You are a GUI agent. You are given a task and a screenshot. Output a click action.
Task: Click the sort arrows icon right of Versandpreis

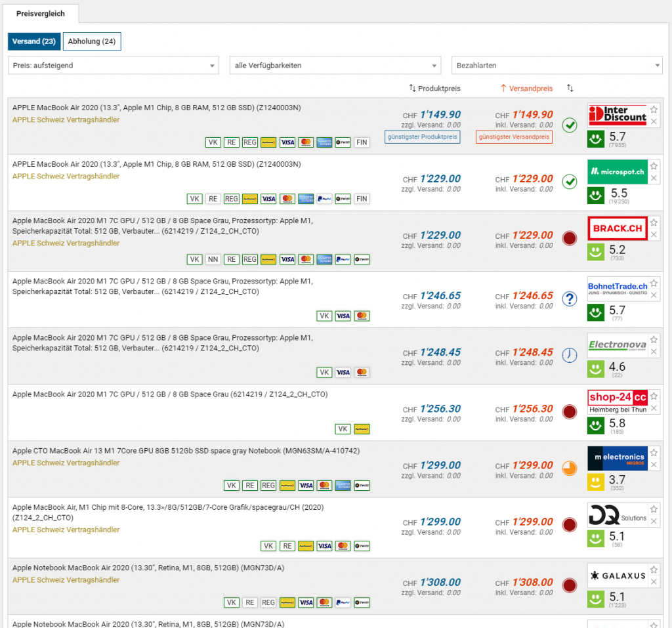(570, 89)
